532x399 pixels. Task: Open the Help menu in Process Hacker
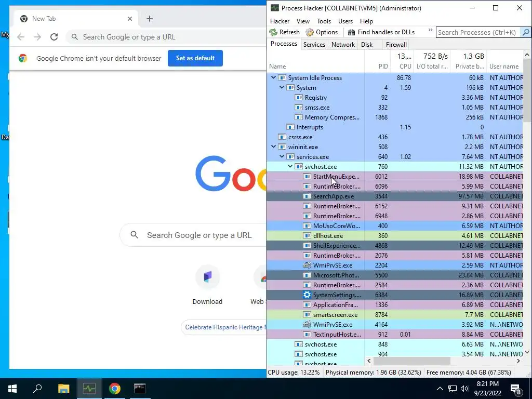pos(366,21)
